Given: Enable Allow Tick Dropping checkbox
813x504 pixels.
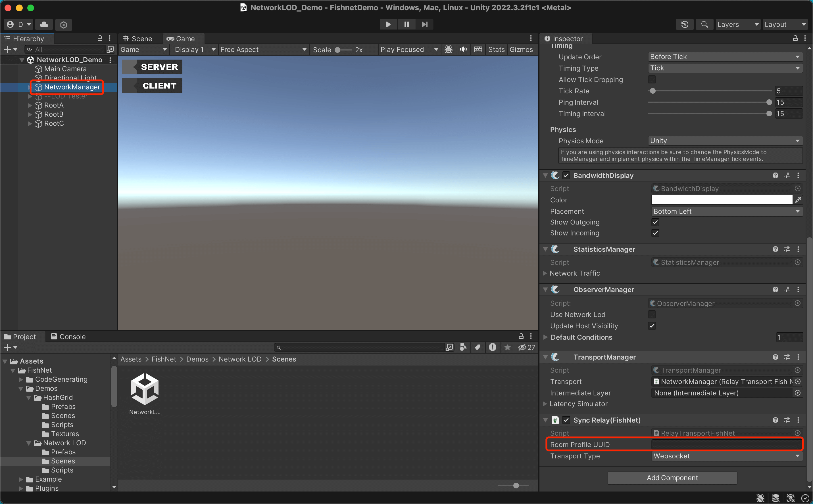Looking at the screenshot, I should click(x=652, y=79).
